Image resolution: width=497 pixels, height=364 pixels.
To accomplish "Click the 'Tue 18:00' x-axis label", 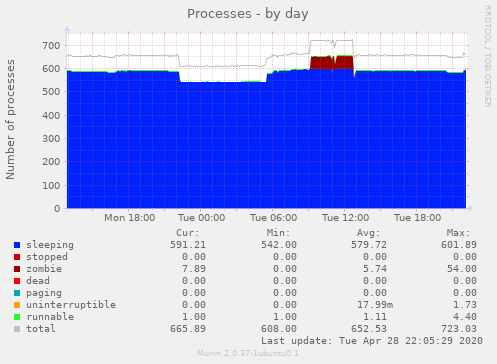I will pyautogui.click(x=418, y=218).
